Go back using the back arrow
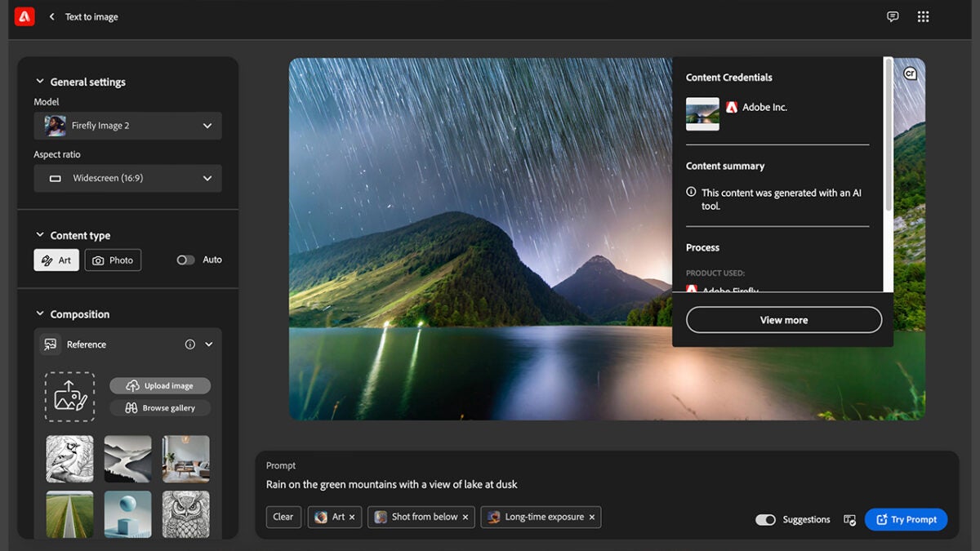The image size is (980, 551). (x=52, y=16)
